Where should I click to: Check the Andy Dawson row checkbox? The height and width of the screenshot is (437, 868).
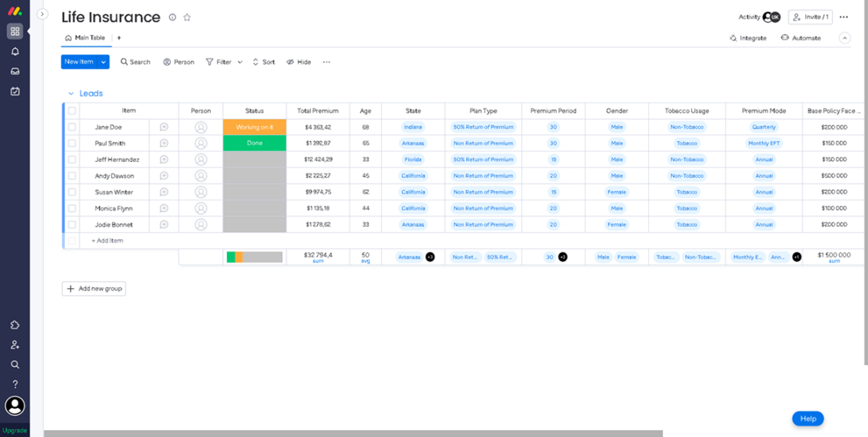pos(72,176)
